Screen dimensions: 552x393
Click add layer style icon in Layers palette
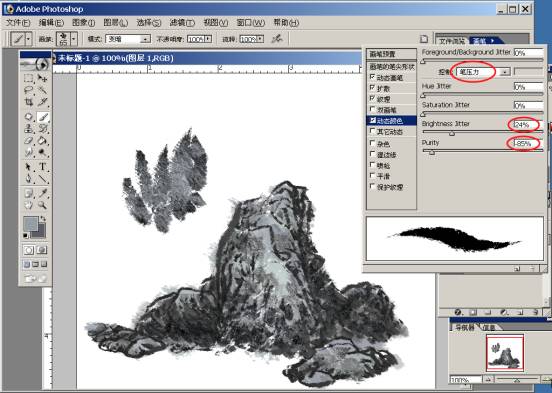click(x=458, y=312)
